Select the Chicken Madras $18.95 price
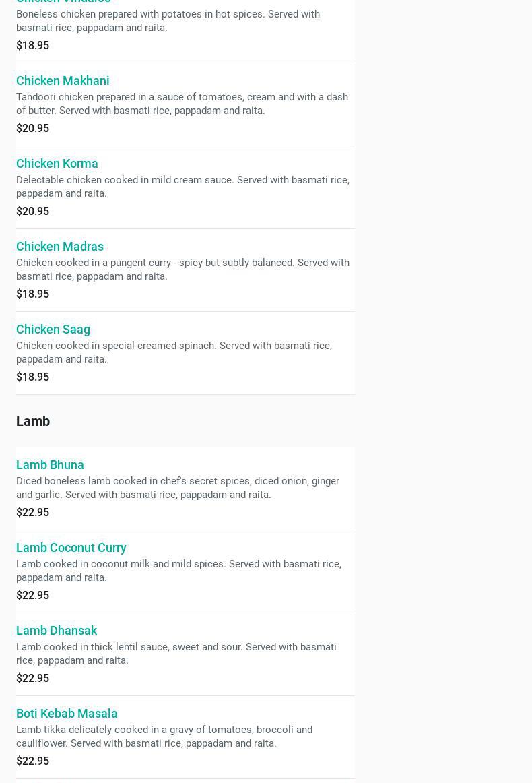This screenshot has height=783, width=532. 32,294
